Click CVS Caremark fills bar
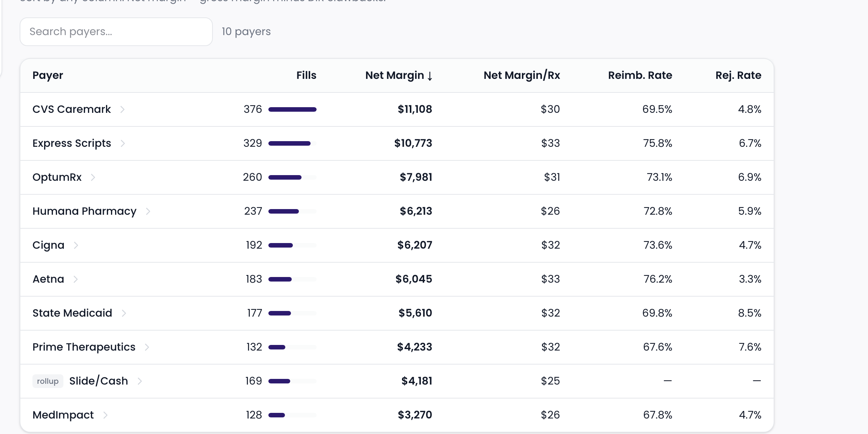The image size is (868, 434). (x=292, y=109)
